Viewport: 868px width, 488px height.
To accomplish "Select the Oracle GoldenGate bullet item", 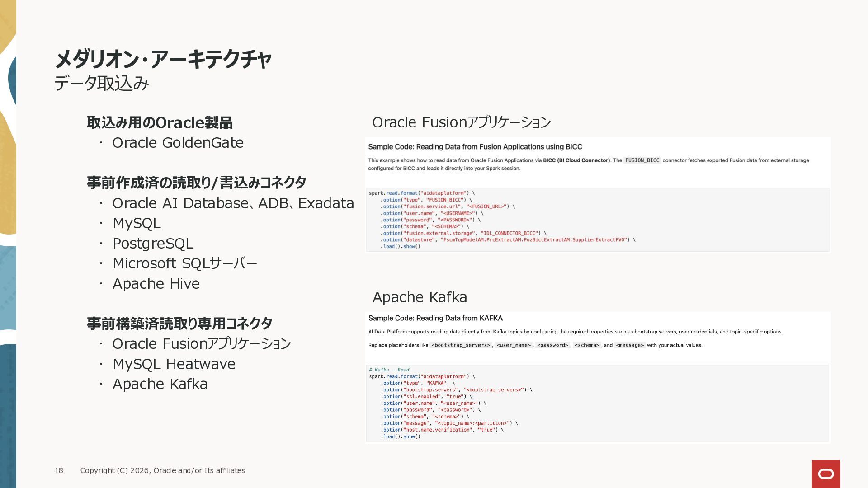I will pyautogui.click(x=178, y=143).
